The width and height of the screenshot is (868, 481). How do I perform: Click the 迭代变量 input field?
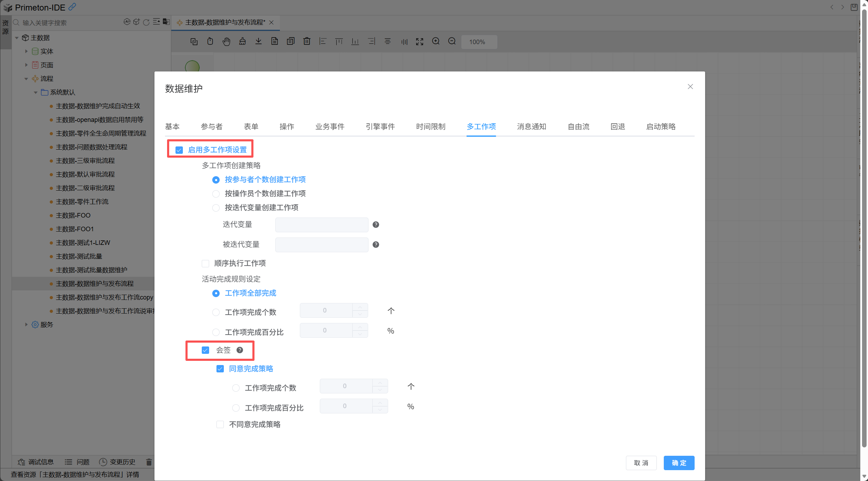321,225
